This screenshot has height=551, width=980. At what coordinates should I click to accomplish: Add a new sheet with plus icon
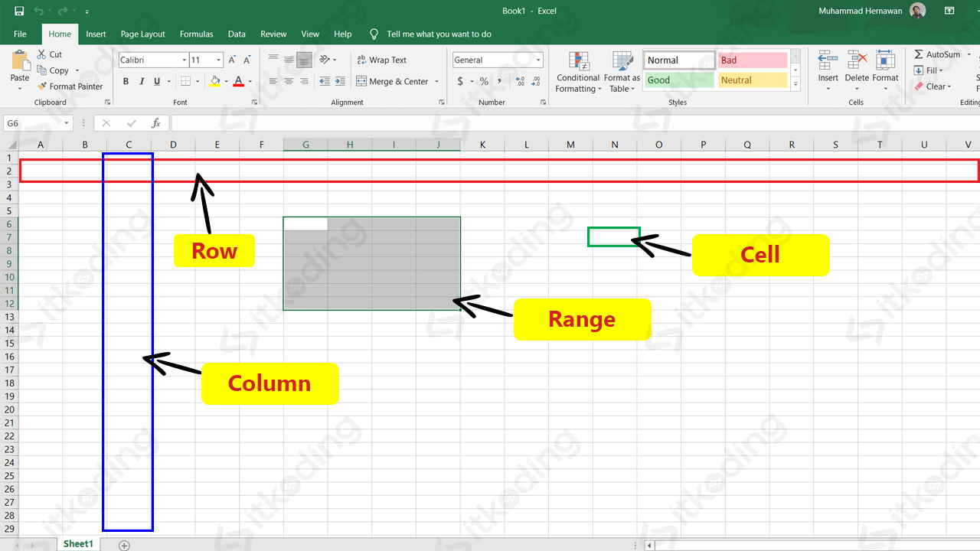point(124,545)
